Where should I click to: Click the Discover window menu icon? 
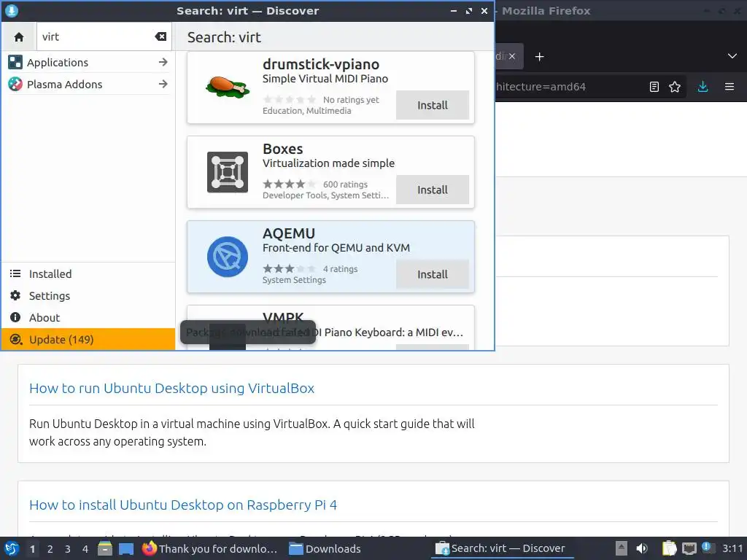pos(12,10)
